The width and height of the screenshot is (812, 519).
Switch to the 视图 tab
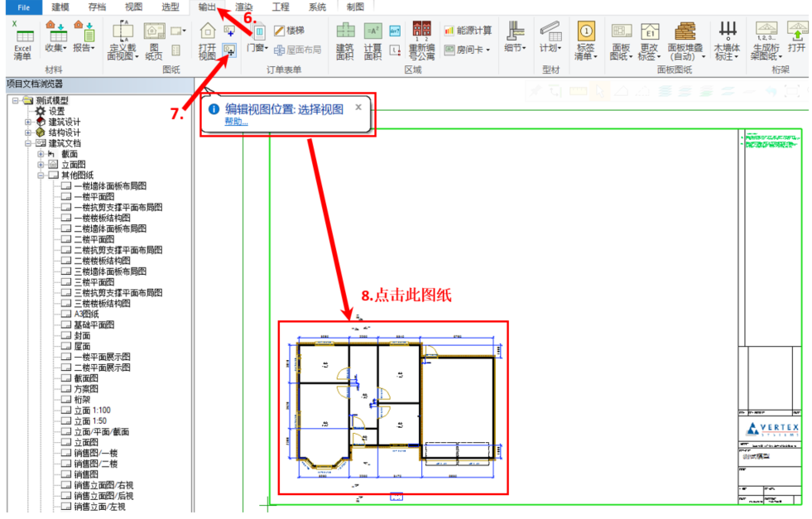[x=133, y=7]
